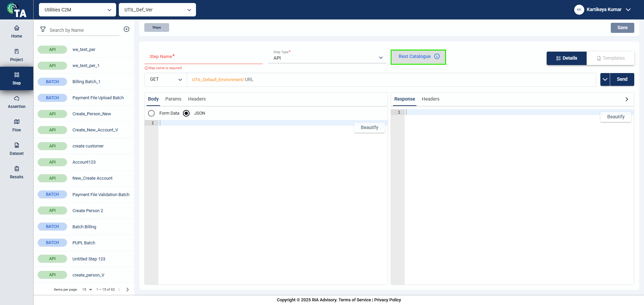Switch to the Params tab
Viewport: 644px width, 305px height.
coord(173,99)
